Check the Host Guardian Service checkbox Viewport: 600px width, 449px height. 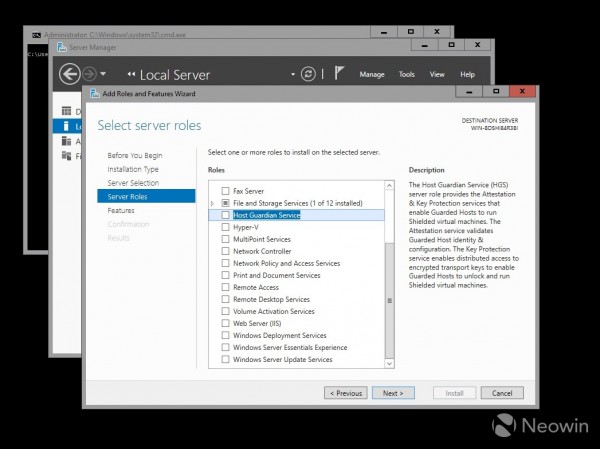tap(225, 215)
